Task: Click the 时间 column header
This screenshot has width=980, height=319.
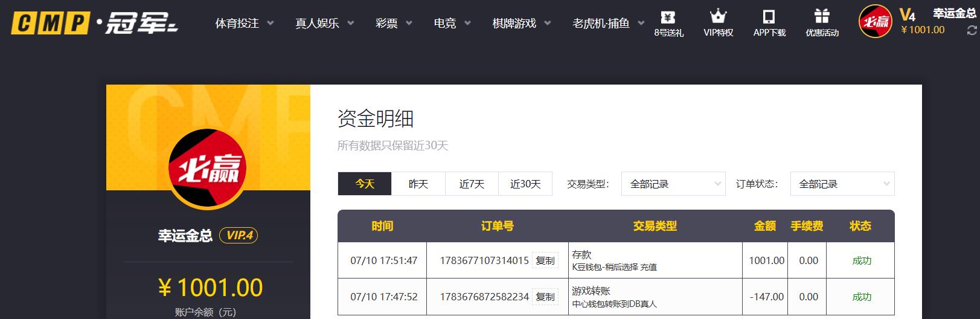Action: [x=382, y=226]
